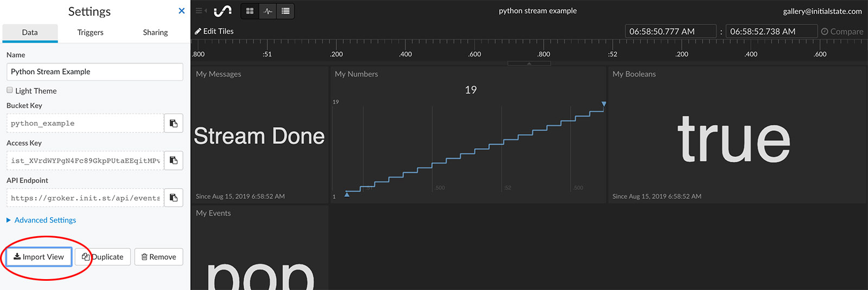Close the Settings panel
Image resolution: width=868 pixels, height=290 pixels.
[x=182, y=11]
